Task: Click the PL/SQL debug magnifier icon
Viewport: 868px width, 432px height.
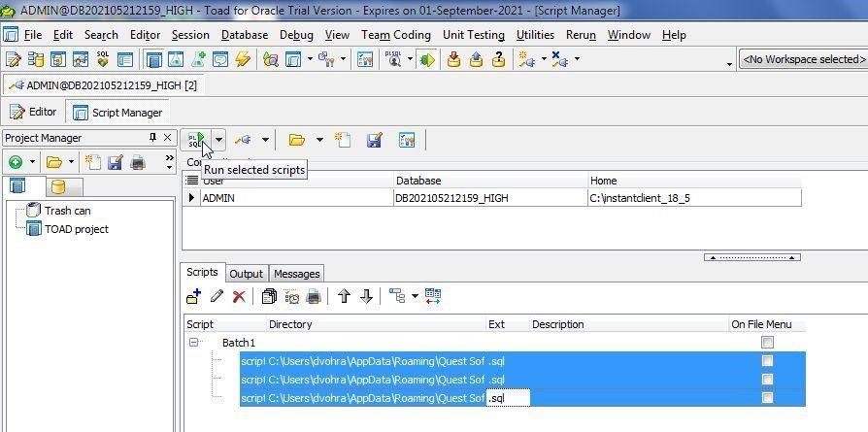Action: pos(393,59)
